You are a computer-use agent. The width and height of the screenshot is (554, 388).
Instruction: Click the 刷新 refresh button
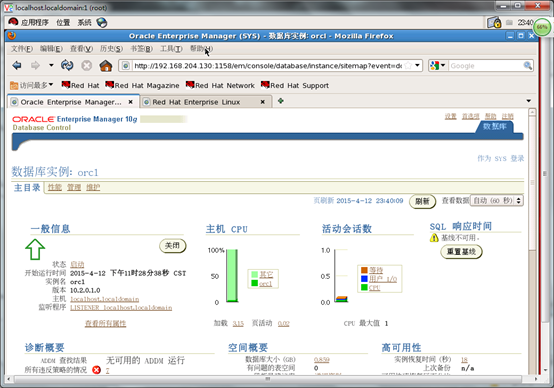point(422,201)
